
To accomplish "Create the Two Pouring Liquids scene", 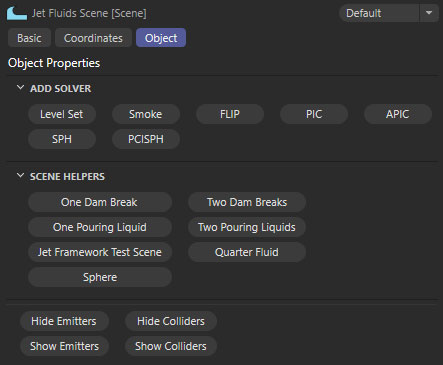I will coord(247,227).
